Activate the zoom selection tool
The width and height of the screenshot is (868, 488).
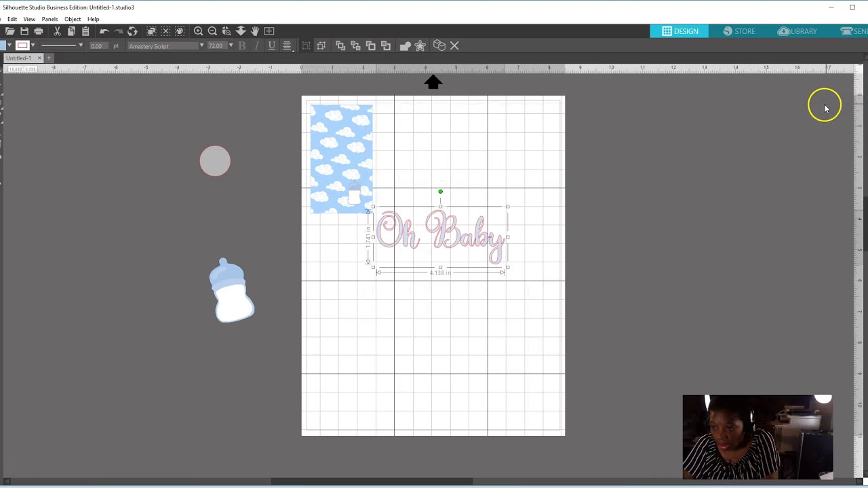[x=226, y=31]
